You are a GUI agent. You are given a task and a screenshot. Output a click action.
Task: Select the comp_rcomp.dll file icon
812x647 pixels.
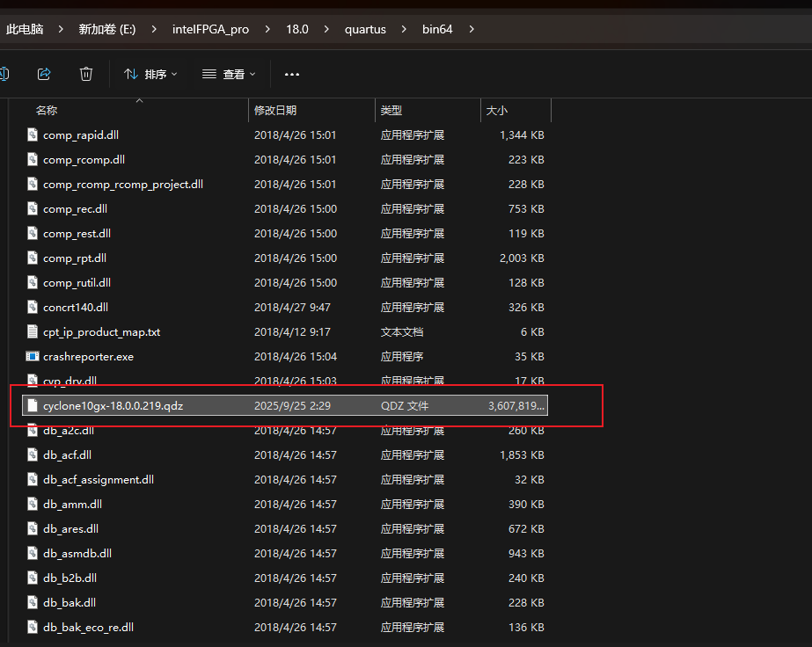pos(32,159)
